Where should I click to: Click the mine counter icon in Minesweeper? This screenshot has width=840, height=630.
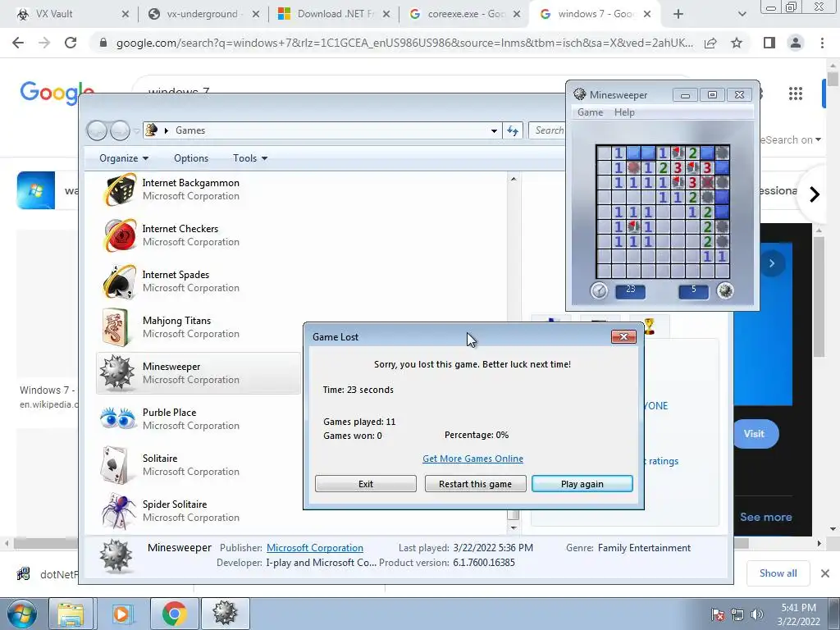725,290
